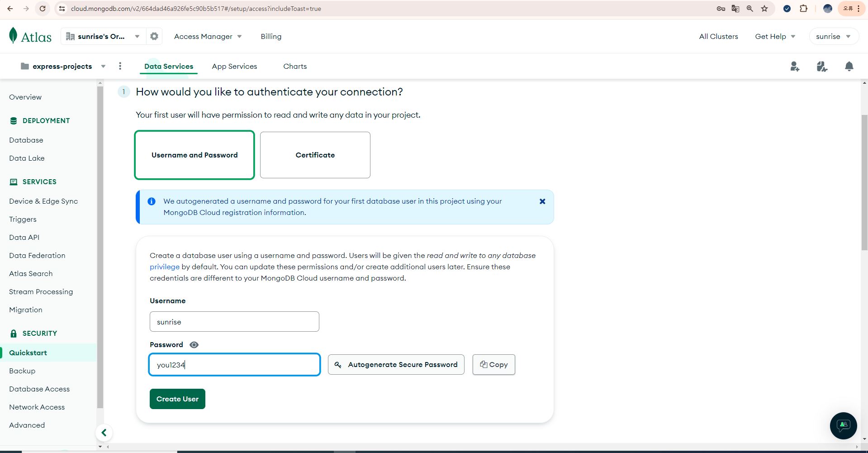Switch to the App Services tab
868x453 pixels.
click(234, 66)
